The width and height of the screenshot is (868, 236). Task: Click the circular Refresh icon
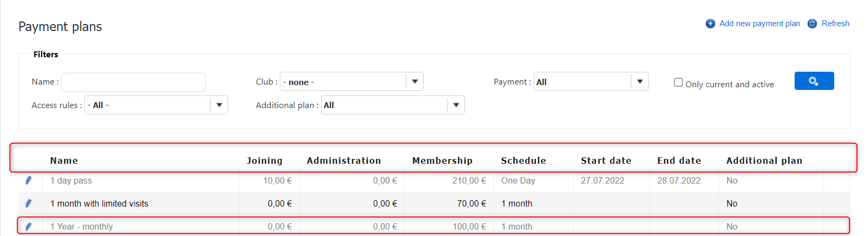click(812, 24)
